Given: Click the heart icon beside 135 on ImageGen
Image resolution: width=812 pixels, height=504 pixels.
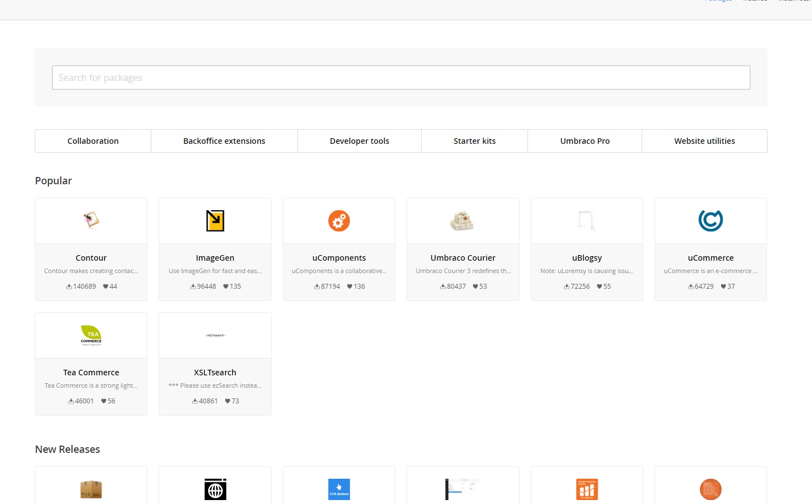Looking at the screenshot, I should [x=225, y=287].
